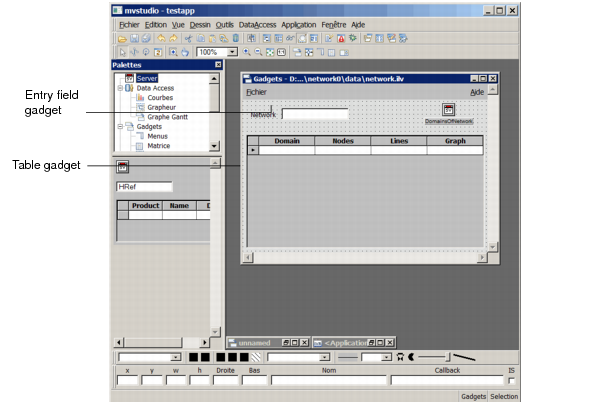Open the 100% zoom dropdown
Viewport: 604px width, 402px height.
(x=233, y=51)
